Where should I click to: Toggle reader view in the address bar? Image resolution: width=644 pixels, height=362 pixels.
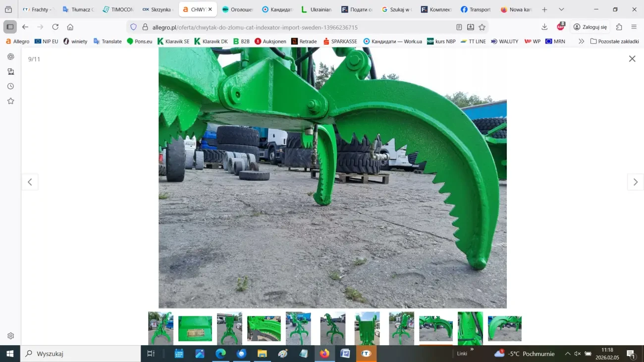(x=459, y=27)
